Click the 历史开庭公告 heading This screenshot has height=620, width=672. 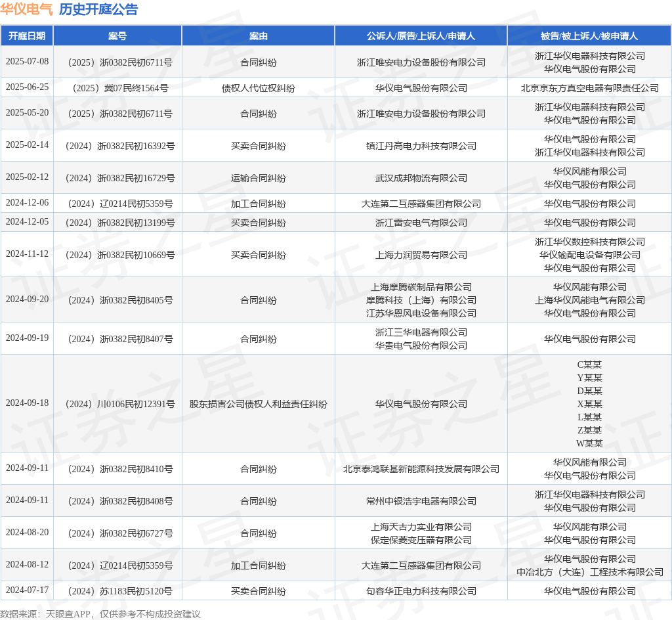click(98, 9)
